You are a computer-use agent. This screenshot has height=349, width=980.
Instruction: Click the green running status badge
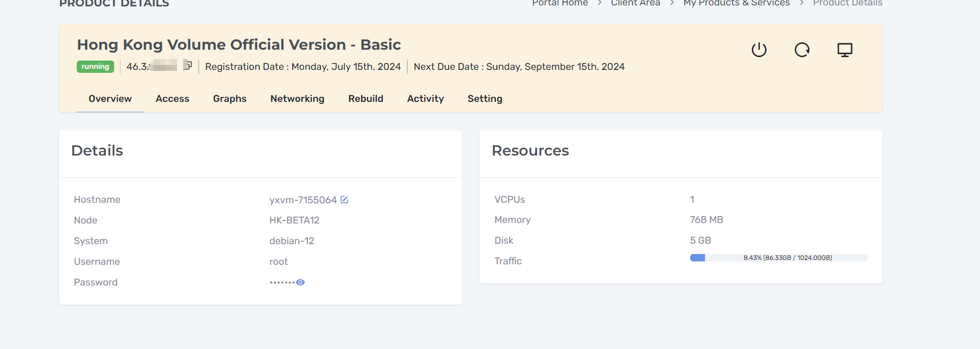click(x=95, y=66)
